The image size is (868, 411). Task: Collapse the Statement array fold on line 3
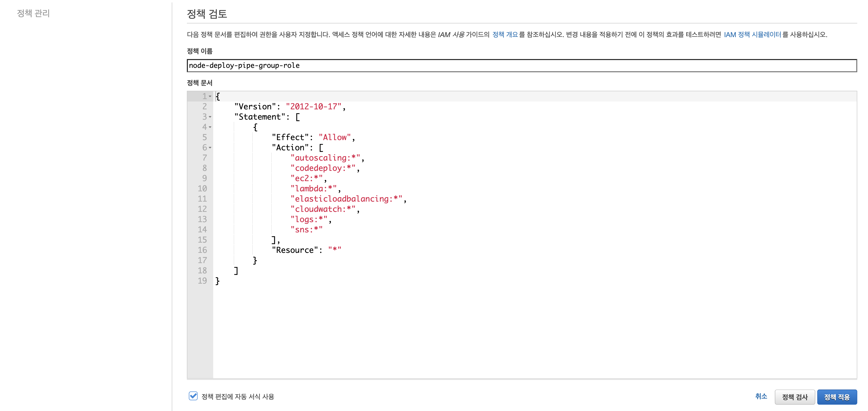(210, 117)
